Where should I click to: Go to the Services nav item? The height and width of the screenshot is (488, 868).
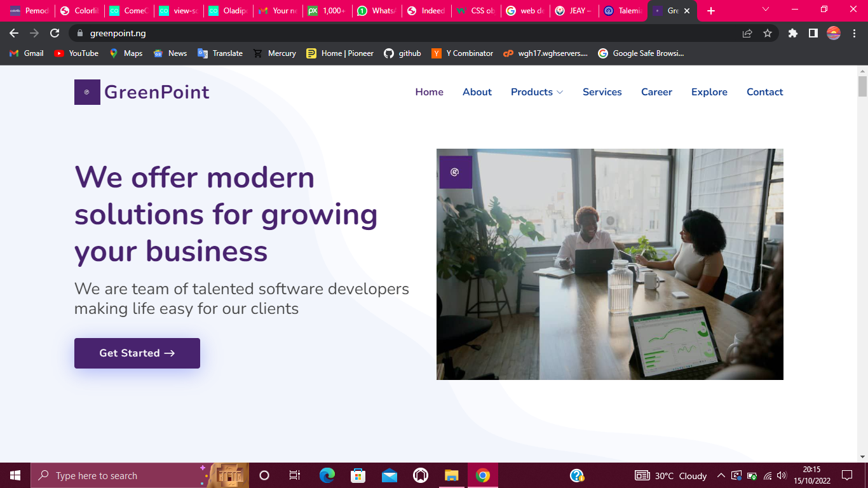pos(602,92)
